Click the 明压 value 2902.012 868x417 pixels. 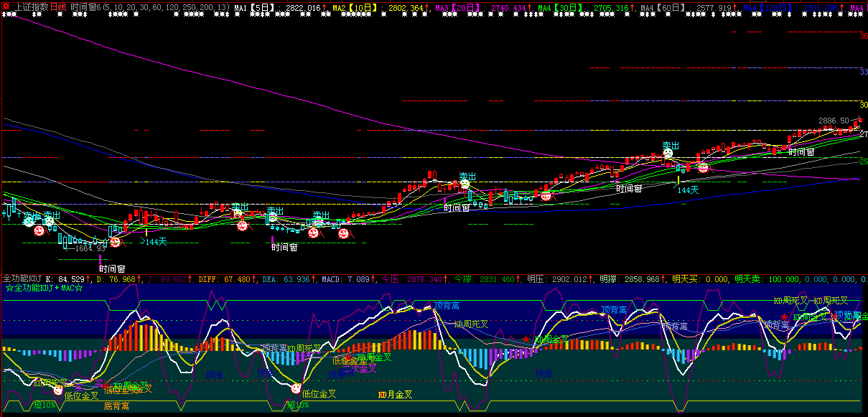[x=569, y=278]
